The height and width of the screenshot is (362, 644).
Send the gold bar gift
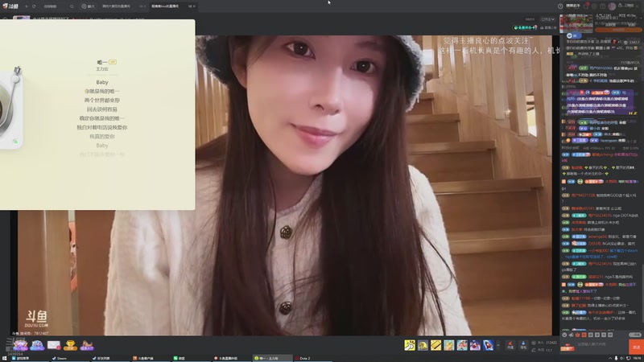(x=436, y=345)
